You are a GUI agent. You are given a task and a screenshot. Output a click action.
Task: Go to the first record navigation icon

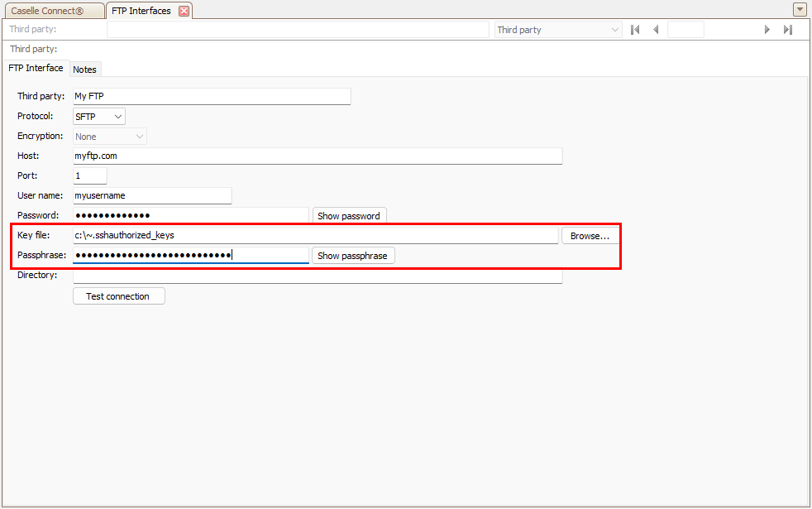tap(635, 30)
